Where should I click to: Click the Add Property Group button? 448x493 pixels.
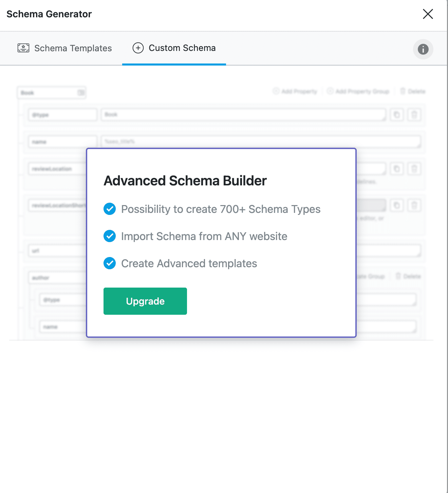358,91
